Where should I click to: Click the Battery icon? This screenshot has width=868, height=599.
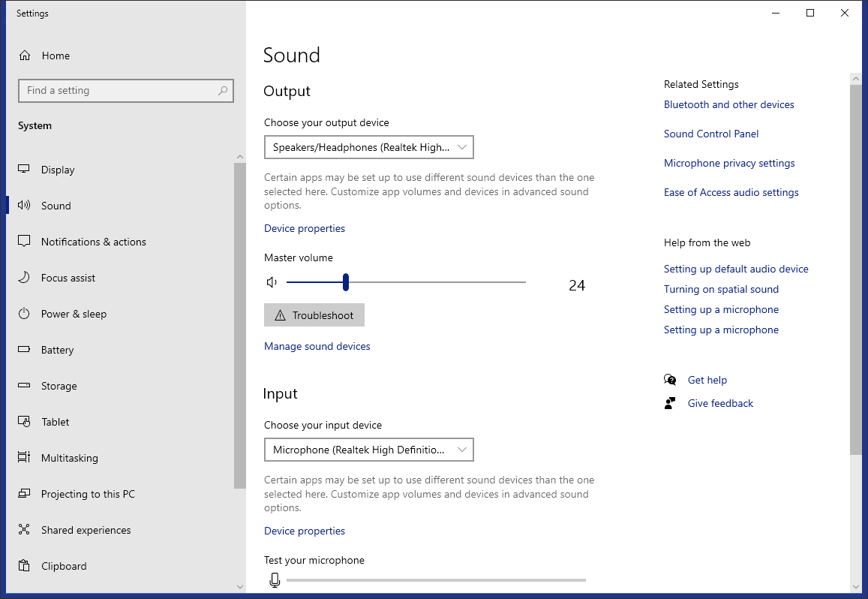(24, 349)
